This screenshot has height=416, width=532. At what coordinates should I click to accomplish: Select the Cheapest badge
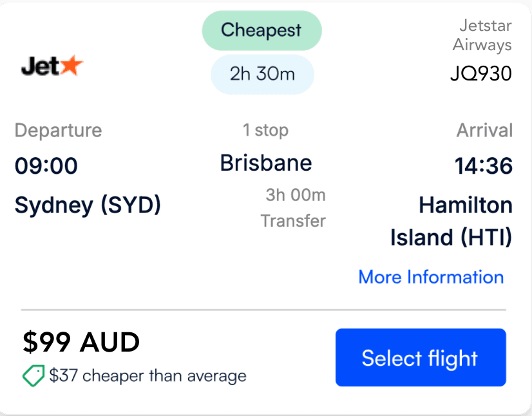(x=261, y=30)
